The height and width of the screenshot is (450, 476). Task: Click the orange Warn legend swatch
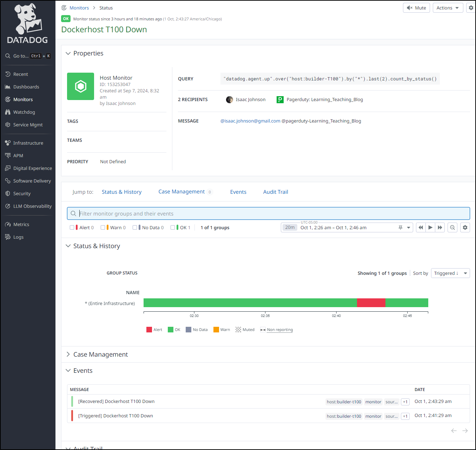click(216, 330)
